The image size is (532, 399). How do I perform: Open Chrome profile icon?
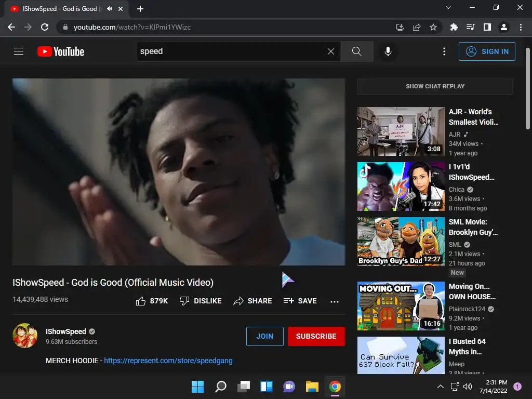pyautogui.click(x=504, y=27)
